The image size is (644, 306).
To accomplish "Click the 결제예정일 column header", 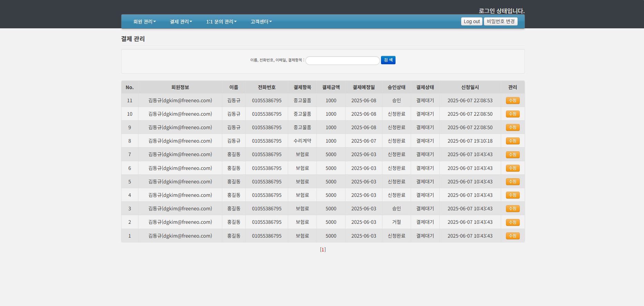I will click(364, 87).
